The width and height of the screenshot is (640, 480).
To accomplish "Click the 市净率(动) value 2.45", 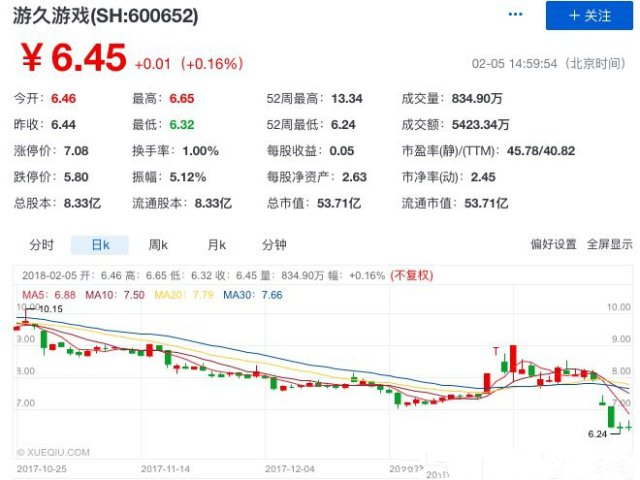I will 483,177.
